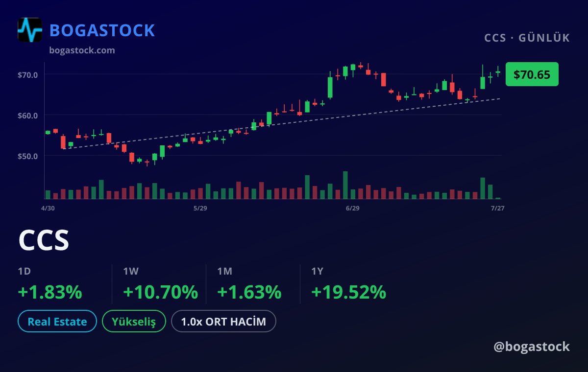Click the tallest green volume bar near 6/29
588x372 pixels.
coord(345,185)
